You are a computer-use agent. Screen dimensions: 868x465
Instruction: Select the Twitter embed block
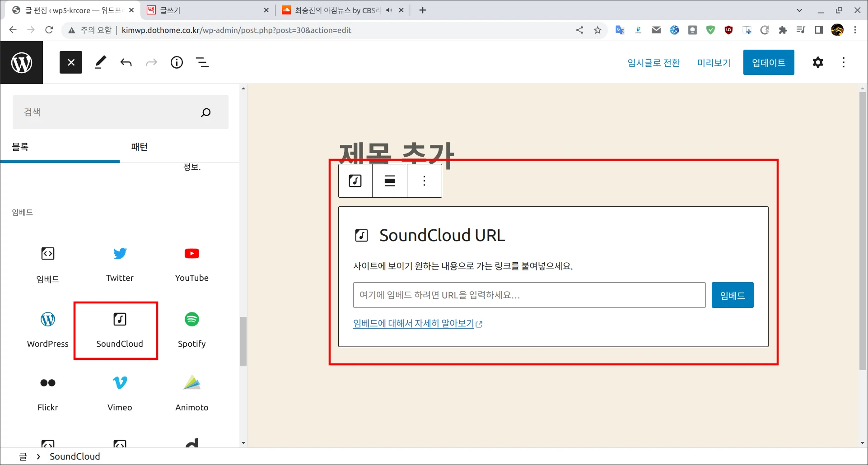119,264
